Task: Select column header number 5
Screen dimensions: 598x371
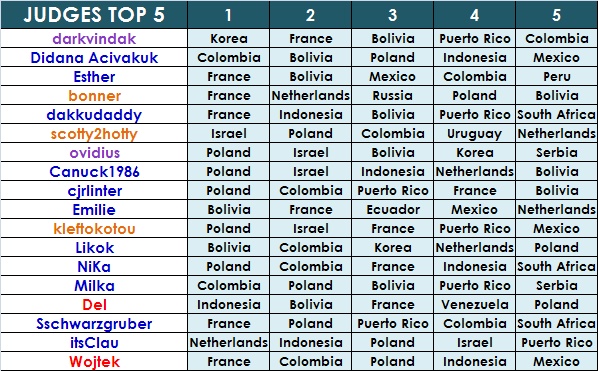Action: click(556, 15)
